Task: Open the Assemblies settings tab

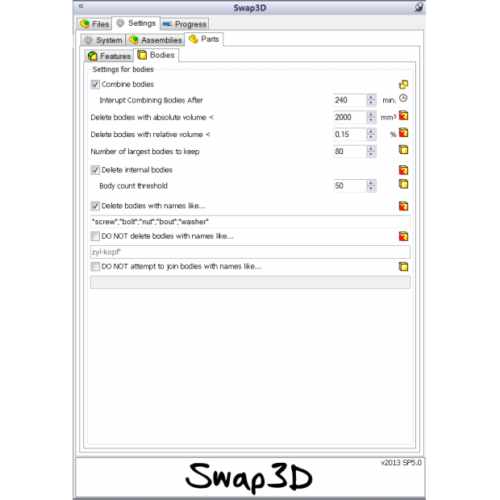Action: [156, 40]
